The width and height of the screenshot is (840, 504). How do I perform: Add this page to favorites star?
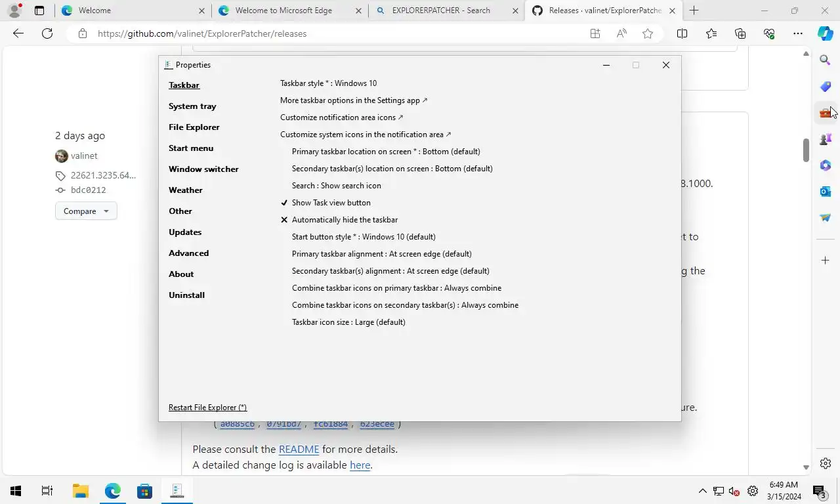click(648, 33)
